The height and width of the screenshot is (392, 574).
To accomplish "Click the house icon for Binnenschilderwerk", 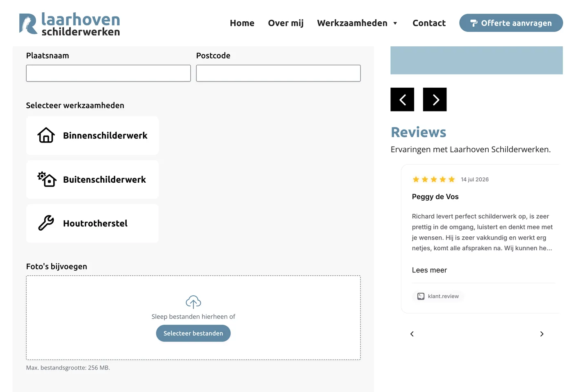I will pyautogui.click(x=46, y=135).
